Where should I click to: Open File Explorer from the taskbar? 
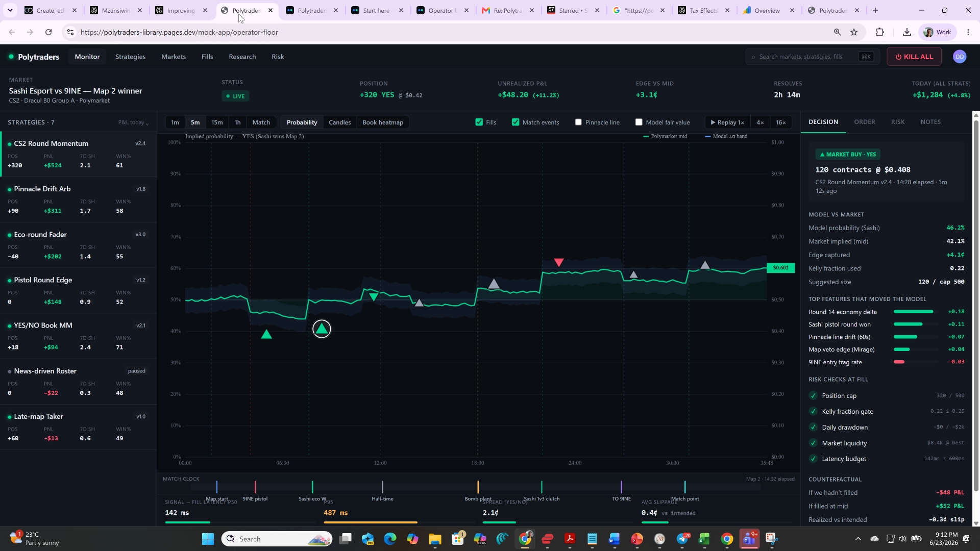435,539
